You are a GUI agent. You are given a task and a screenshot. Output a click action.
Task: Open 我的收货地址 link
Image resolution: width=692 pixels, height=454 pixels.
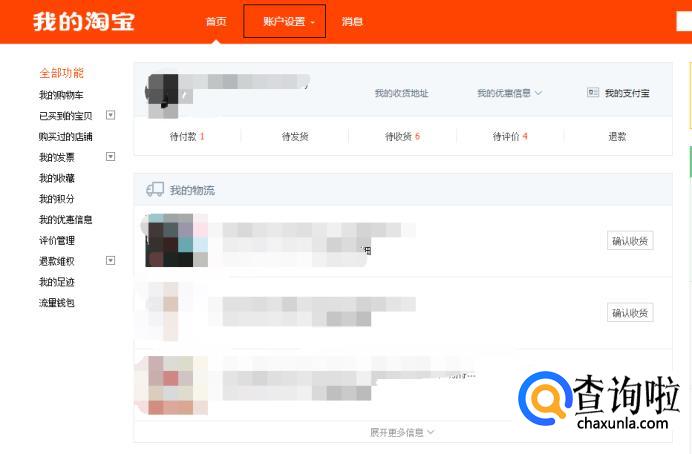pos(401,93)
